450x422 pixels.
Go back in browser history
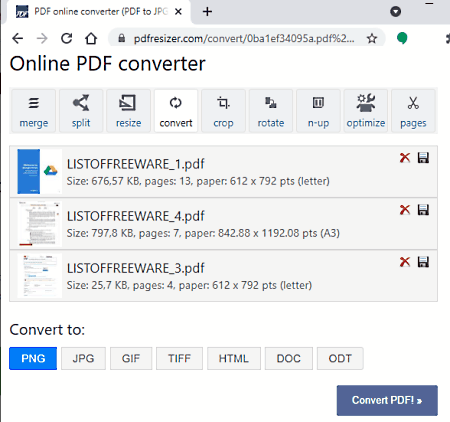17,39
